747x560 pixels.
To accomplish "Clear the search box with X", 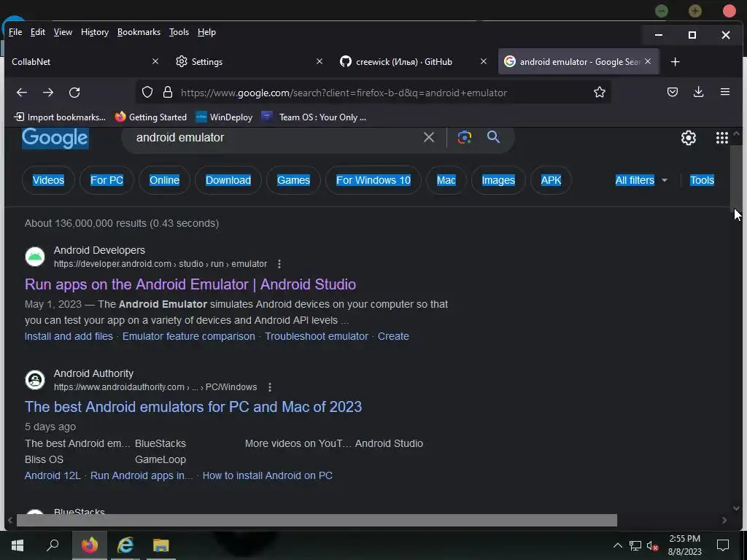I will [x=429, y=137].
